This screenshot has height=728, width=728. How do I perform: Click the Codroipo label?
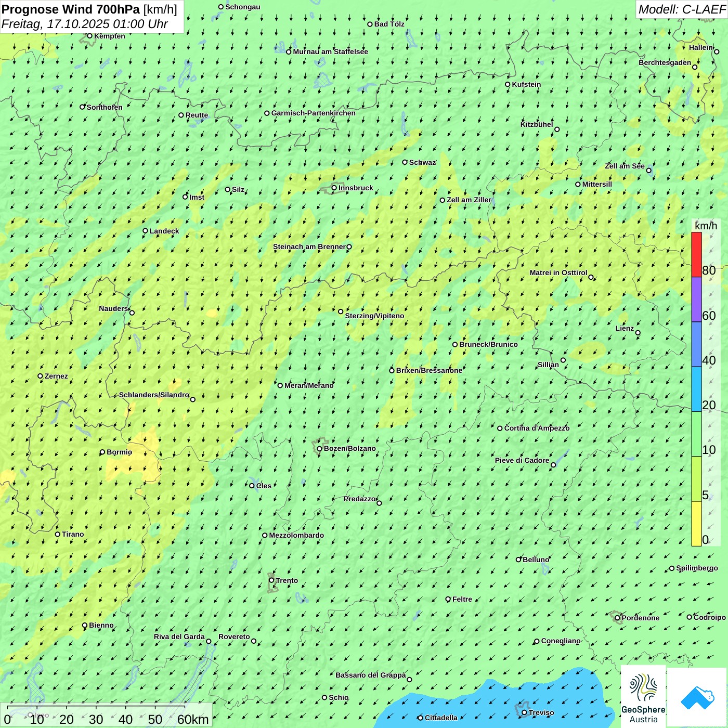coord(709,617)
